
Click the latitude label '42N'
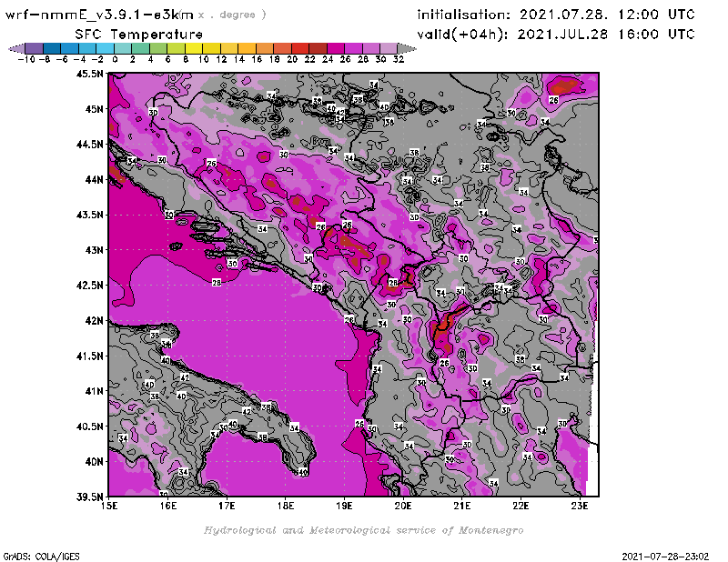click(x=94, y=321)
